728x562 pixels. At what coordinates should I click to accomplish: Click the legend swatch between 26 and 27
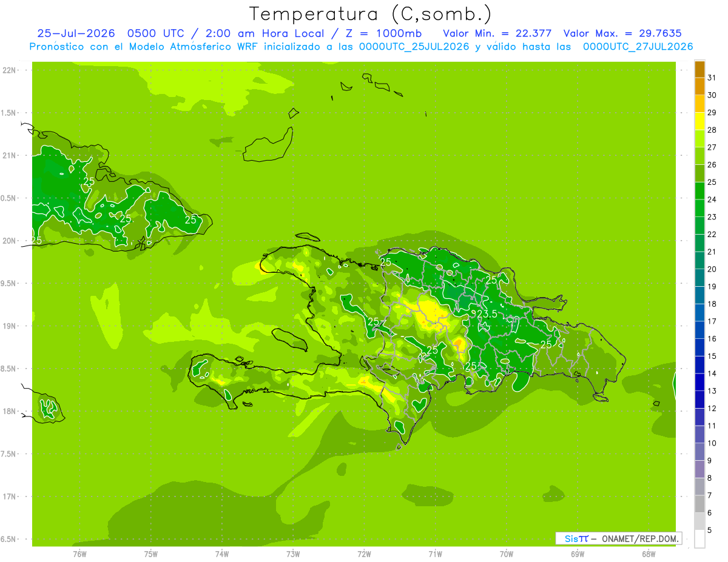699,156
